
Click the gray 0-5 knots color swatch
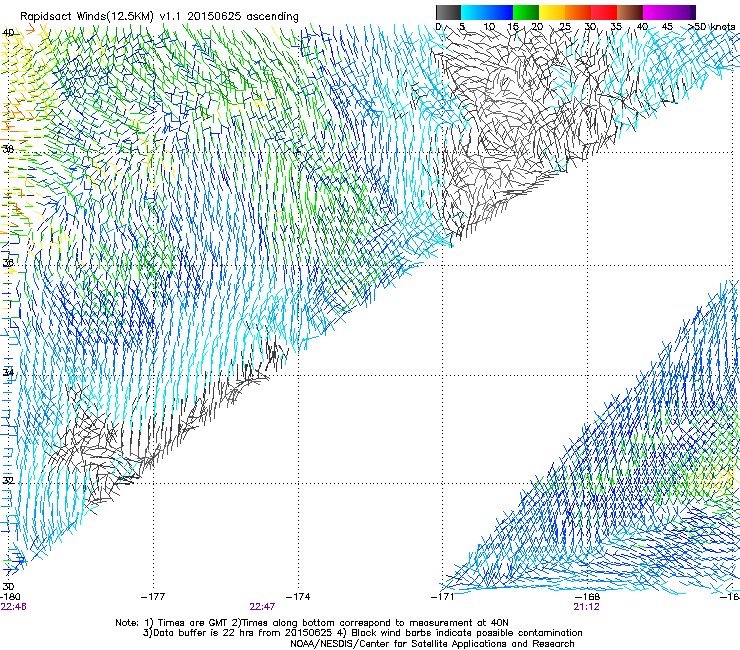pos(448,12)
